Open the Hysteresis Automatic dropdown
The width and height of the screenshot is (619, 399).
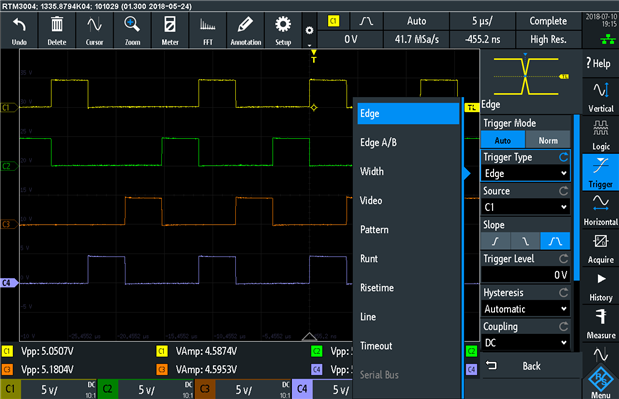click(x=525, y=309)
